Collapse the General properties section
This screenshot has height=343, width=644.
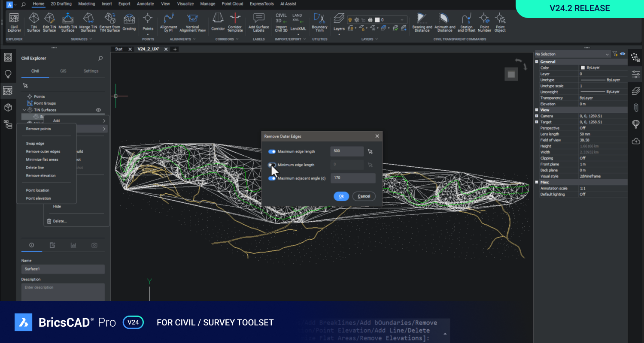[537, 62]
